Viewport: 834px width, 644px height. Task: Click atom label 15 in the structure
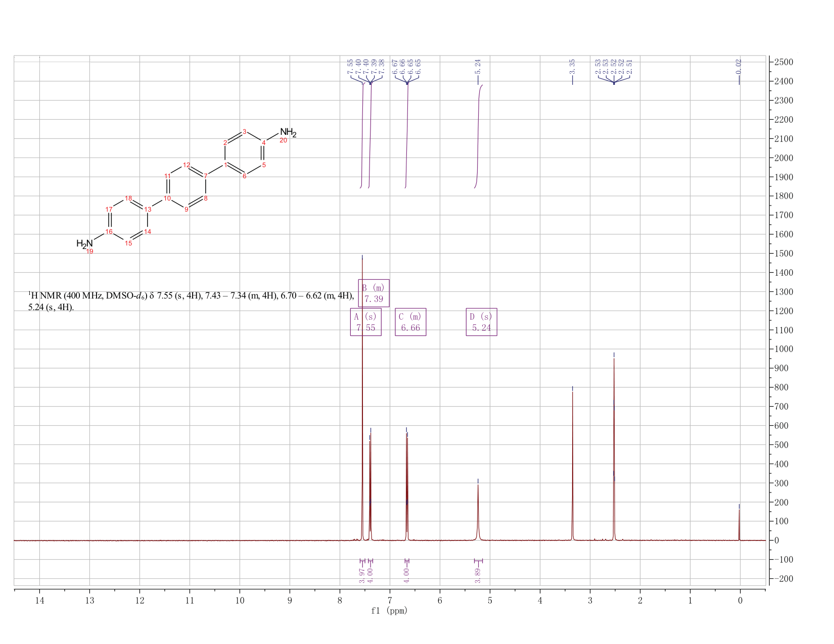[x=128, y=243]
